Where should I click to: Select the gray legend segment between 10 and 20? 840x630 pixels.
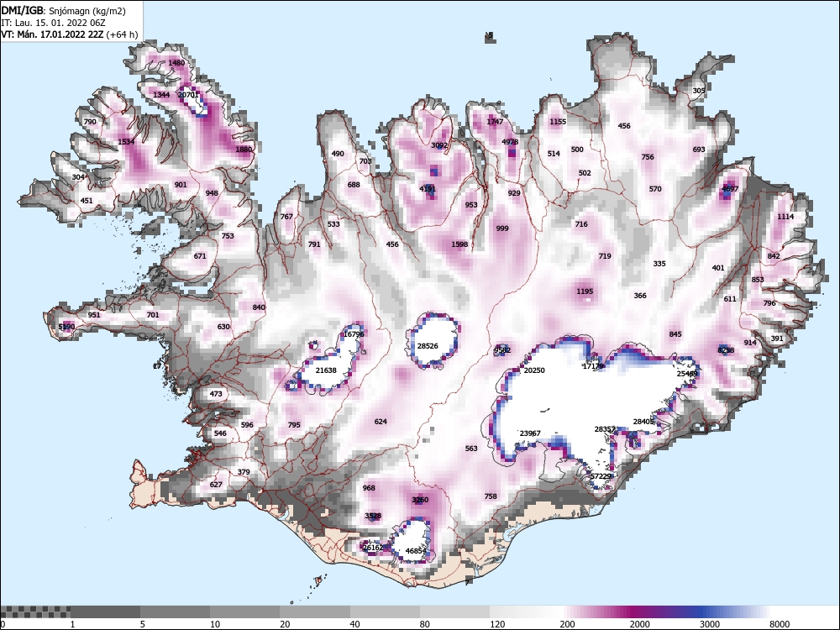(x=244, y=612)
